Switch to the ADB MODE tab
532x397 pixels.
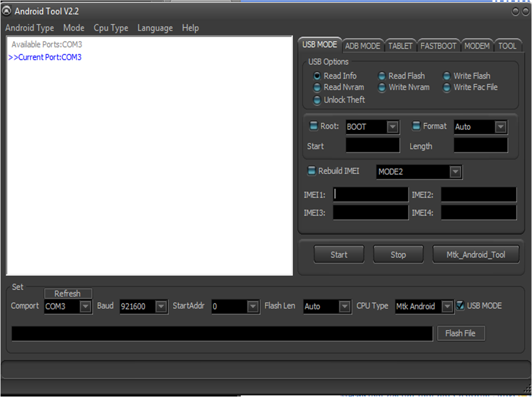click(363, 46)
